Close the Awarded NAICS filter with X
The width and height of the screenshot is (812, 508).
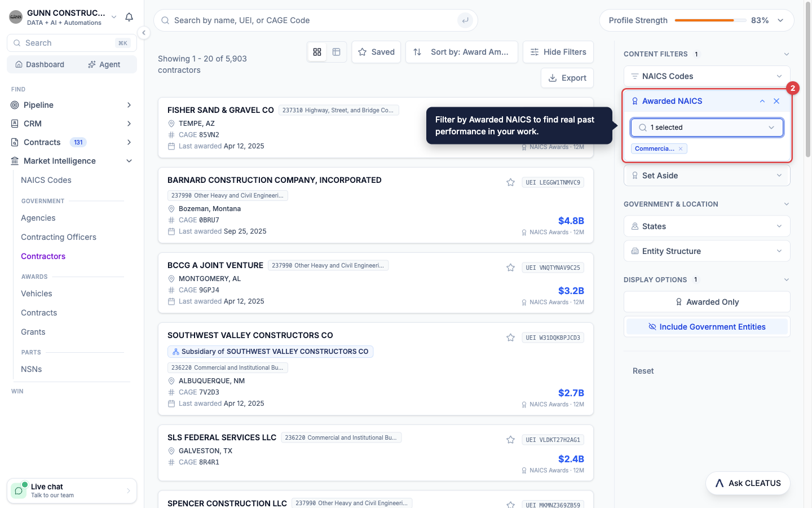776,101
